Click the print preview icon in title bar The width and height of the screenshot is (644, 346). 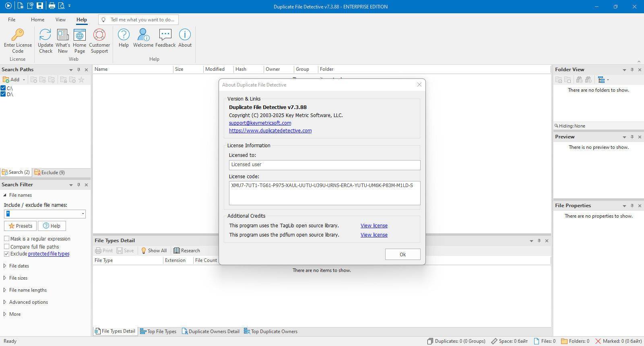click(x=61, y=6)
